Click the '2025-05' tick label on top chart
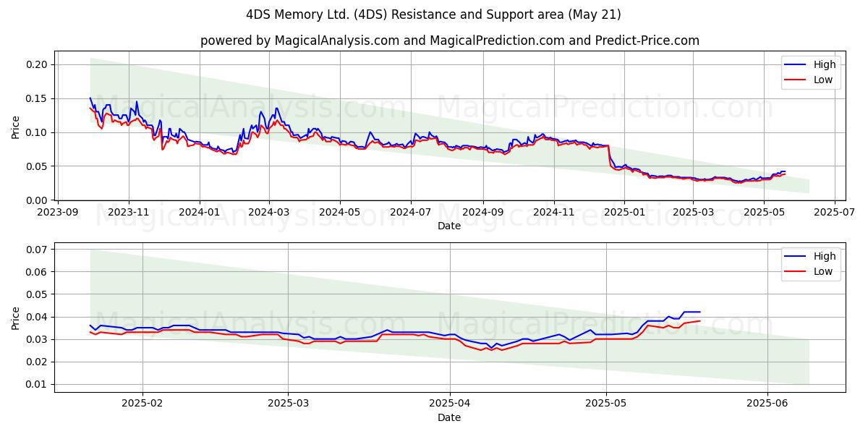This screenshot has height=434, width=868. 763,212
